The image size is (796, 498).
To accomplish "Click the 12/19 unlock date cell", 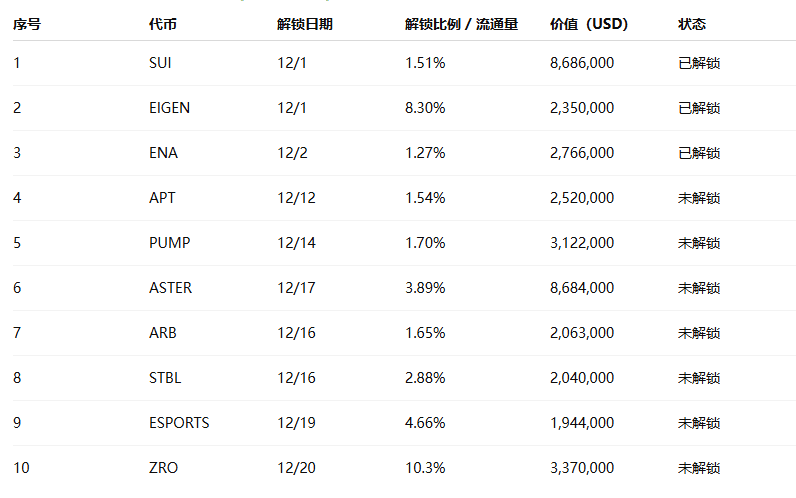I will click(296, 423).
